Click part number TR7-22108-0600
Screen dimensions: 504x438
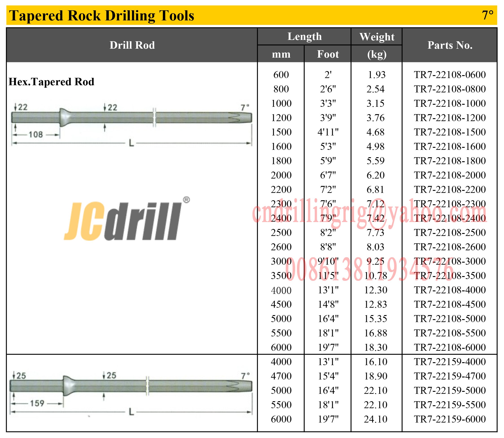click(450, 74)
